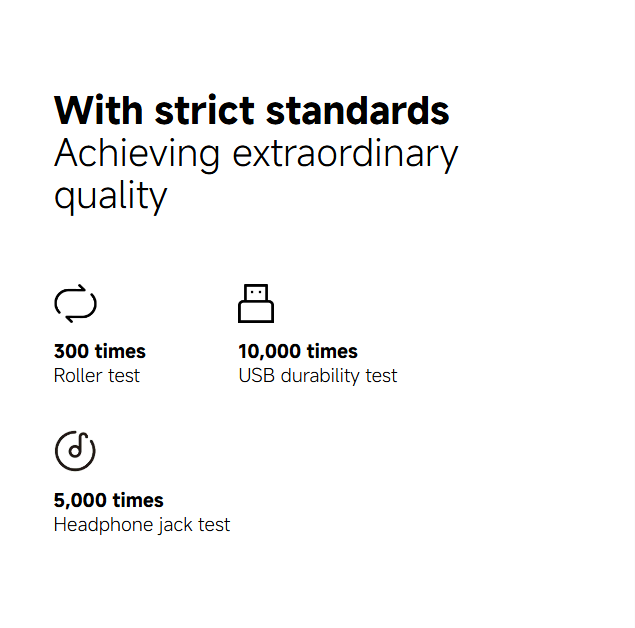Select the "5,000 times" bold label
The image size is (635, 628).
tap(109, 500)
